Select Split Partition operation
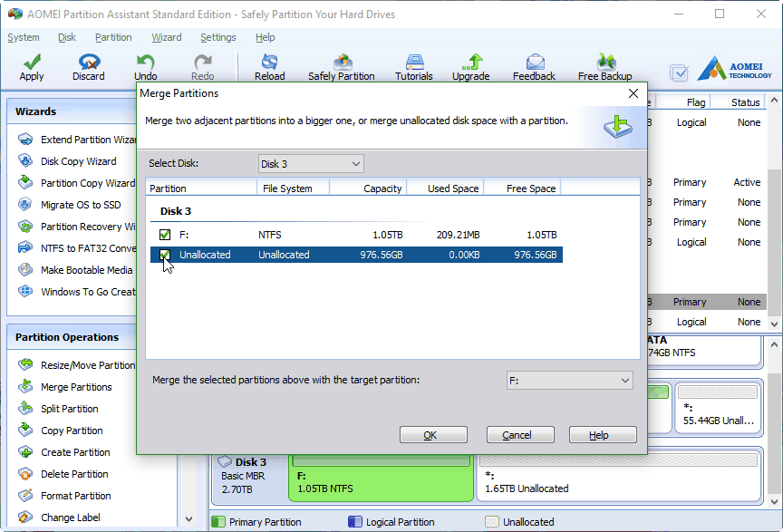783x532 pixels. [58, 409]
